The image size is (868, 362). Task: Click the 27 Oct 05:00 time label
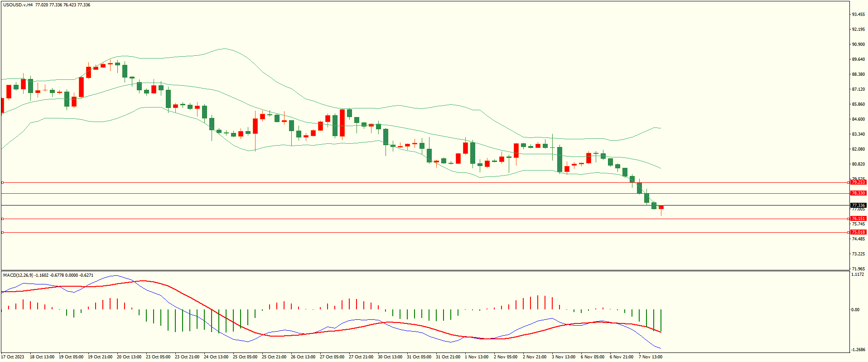point(332,357)
